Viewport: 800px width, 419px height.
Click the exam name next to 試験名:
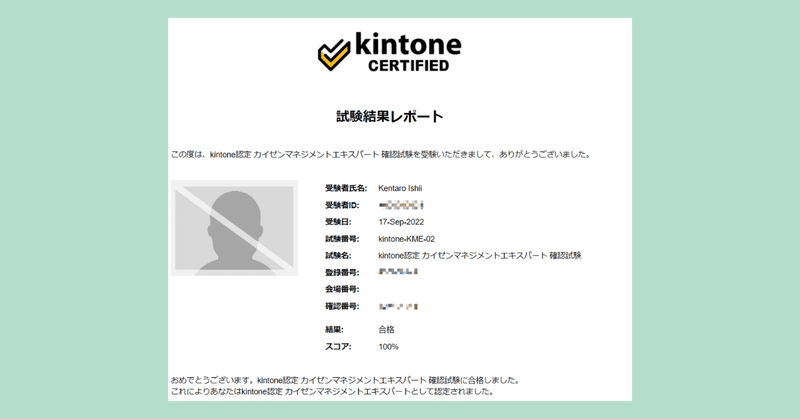pyautogui.click(x=480, y=256)
